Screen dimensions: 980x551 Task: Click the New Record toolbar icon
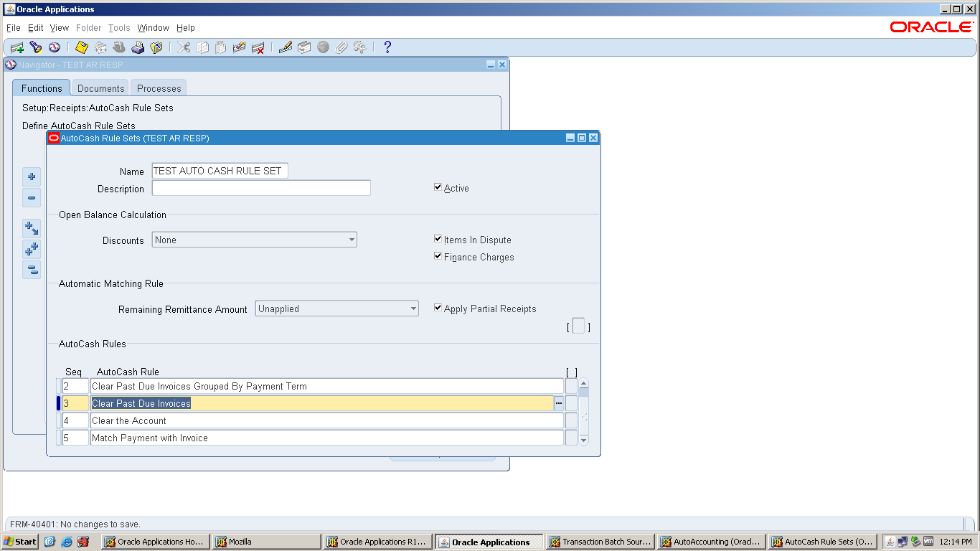17,47
